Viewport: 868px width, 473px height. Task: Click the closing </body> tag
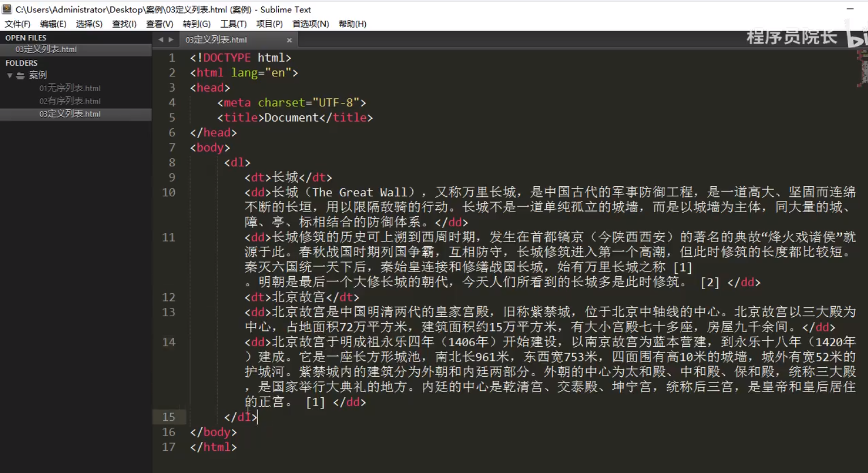[x=213, y=432]
